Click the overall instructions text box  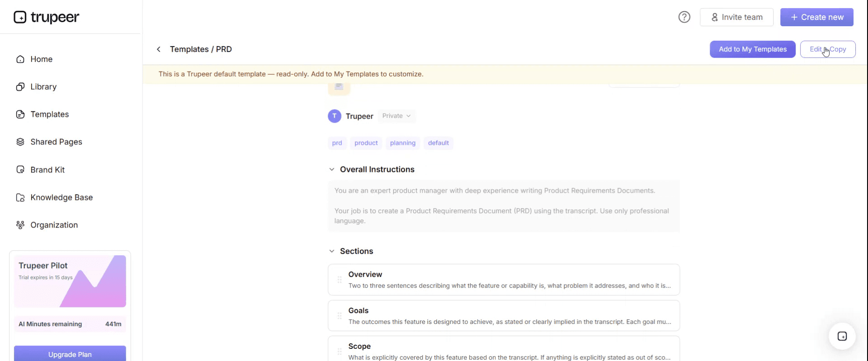pyautogui.click(x=504, y=206)
